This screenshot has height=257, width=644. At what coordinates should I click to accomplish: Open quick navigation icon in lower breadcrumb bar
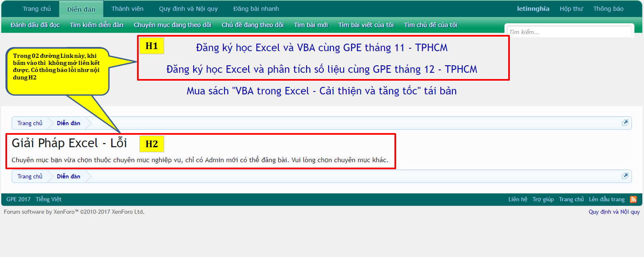625,176
